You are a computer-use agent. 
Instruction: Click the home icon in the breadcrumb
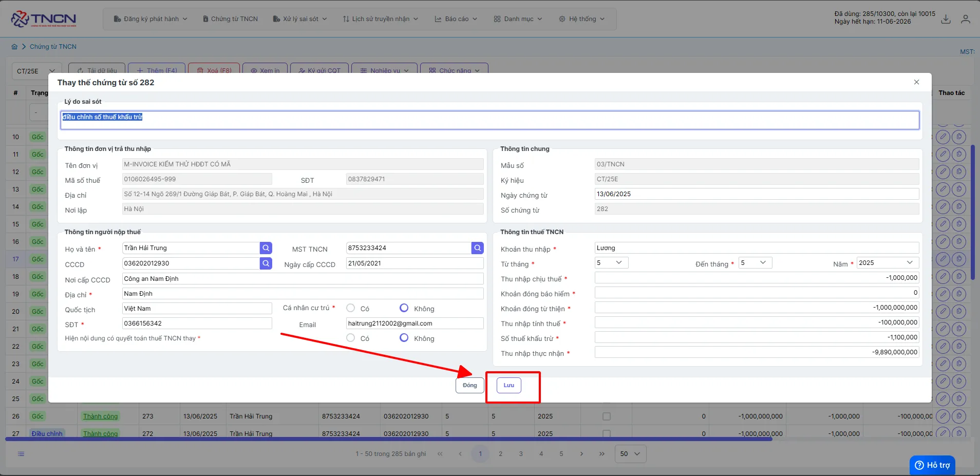(x=14, y=47)
